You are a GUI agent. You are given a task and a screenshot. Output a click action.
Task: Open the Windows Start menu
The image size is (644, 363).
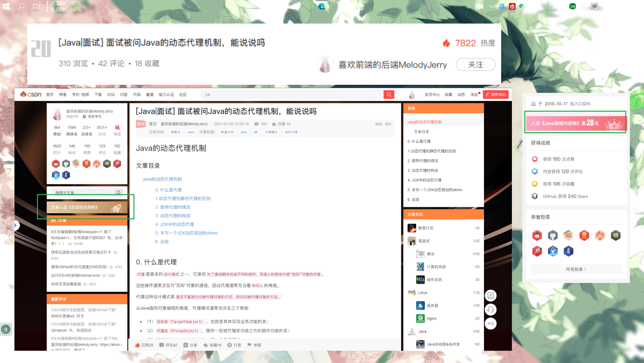[6, 6]
